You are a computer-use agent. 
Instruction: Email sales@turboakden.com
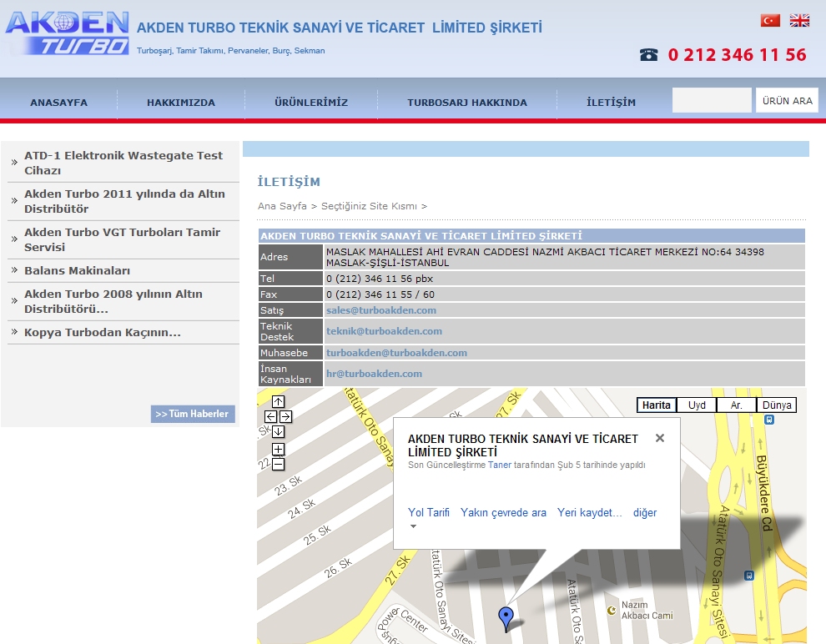coord(380,310)
